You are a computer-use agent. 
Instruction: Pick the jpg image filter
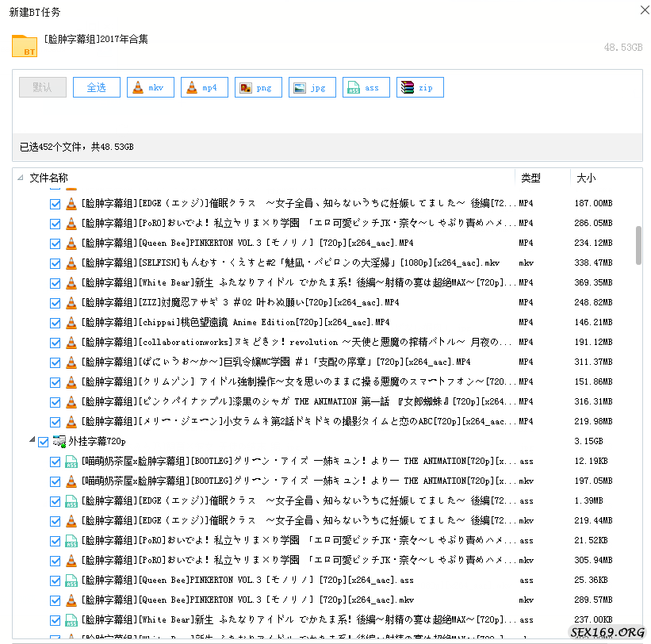pos(312,87)
